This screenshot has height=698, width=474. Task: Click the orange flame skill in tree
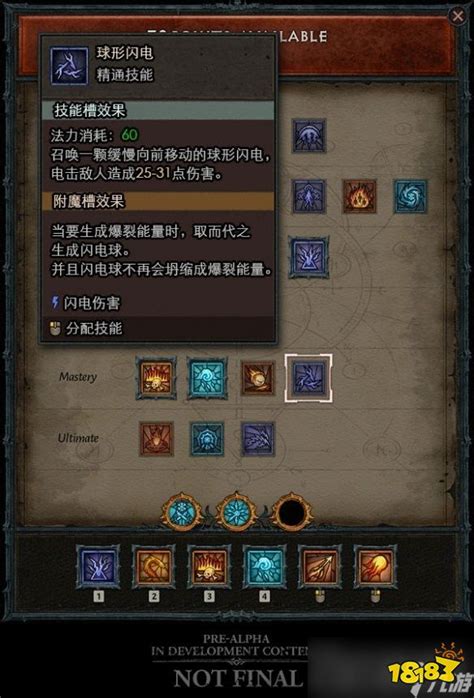359,196
